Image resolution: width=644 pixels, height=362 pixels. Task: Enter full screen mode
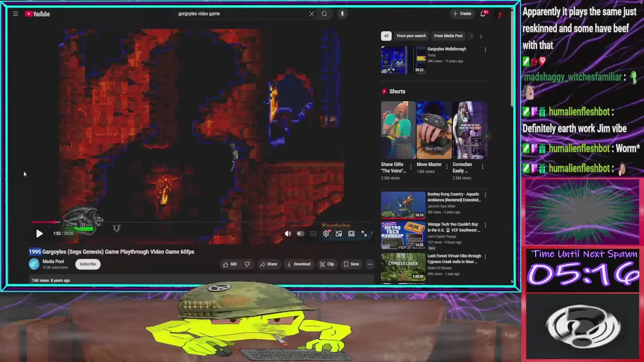tap(364, 233)
